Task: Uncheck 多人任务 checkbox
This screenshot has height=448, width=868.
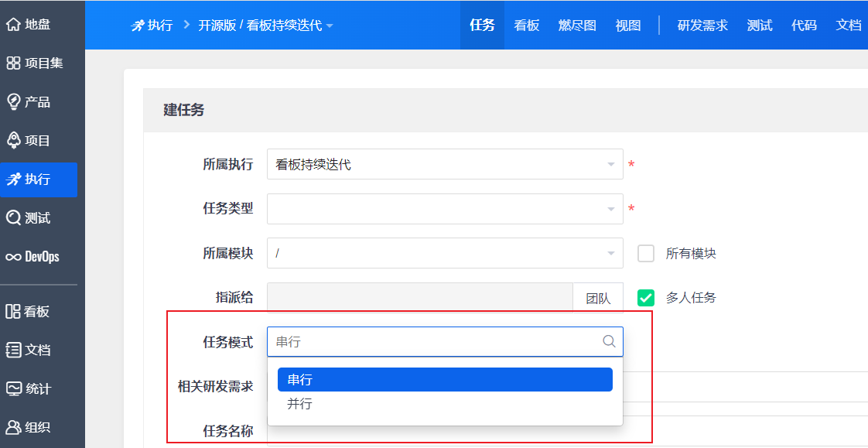Action: click(646, 298)
